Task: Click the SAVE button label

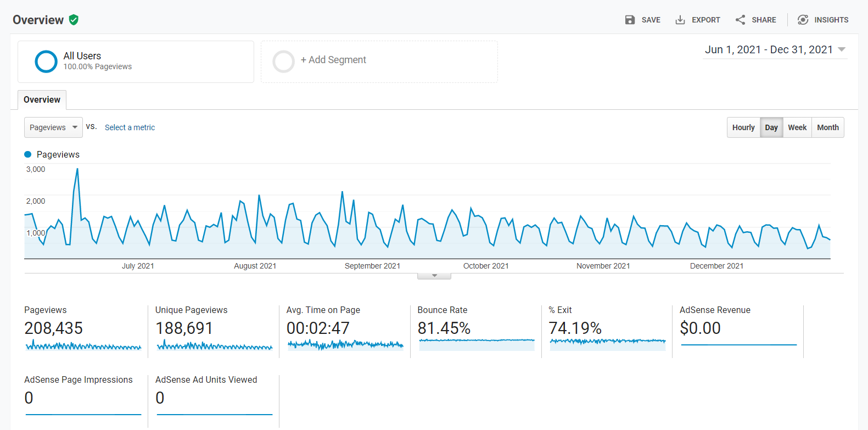Action: pyautogui.click(x=651, y=20)
